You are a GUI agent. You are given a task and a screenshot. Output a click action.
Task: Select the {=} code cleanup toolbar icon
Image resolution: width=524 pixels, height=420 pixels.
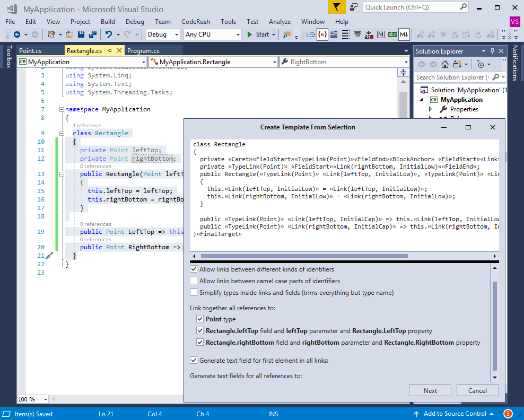coord(322,34)
